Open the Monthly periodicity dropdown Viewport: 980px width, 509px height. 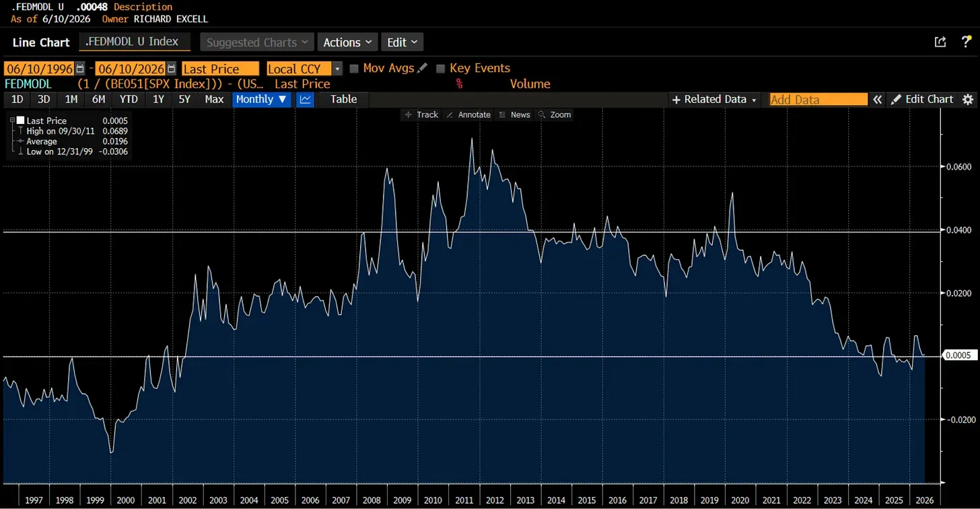(262, 100)
